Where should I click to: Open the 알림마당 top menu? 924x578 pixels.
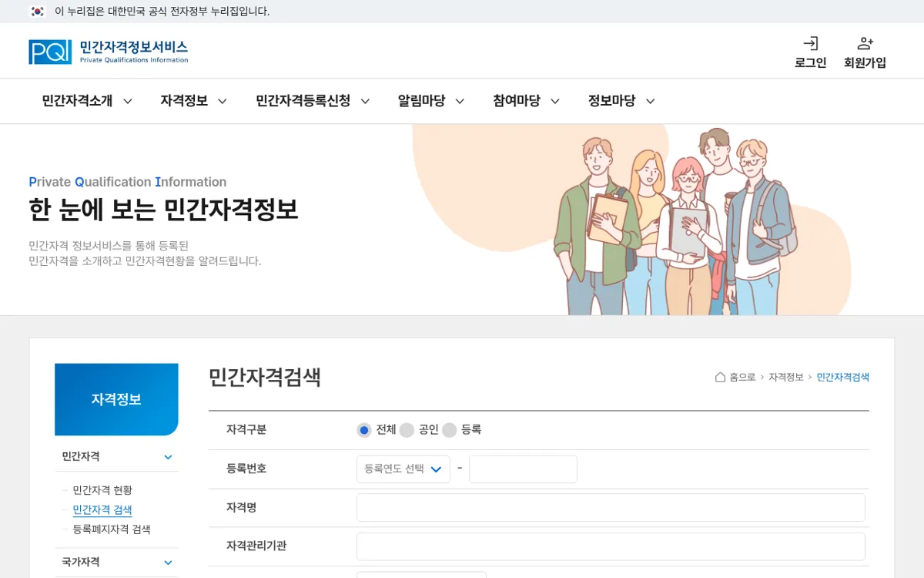pyautogui.click(x=421, y=101)
